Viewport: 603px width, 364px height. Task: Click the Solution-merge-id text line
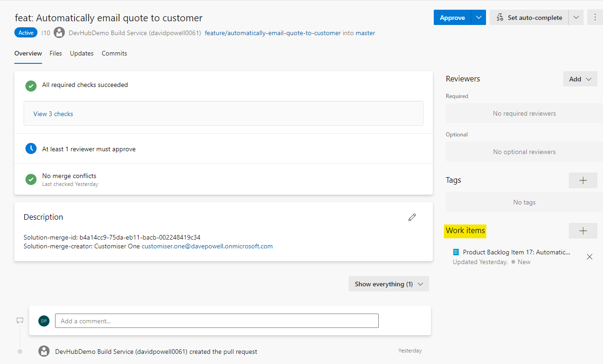click(112, 237)
